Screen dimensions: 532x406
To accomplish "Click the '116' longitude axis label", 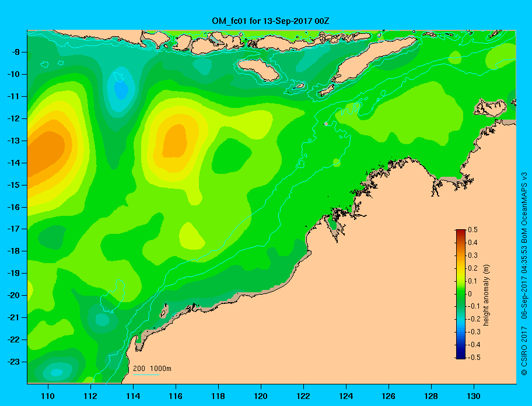I will click(x=176, y=396).
